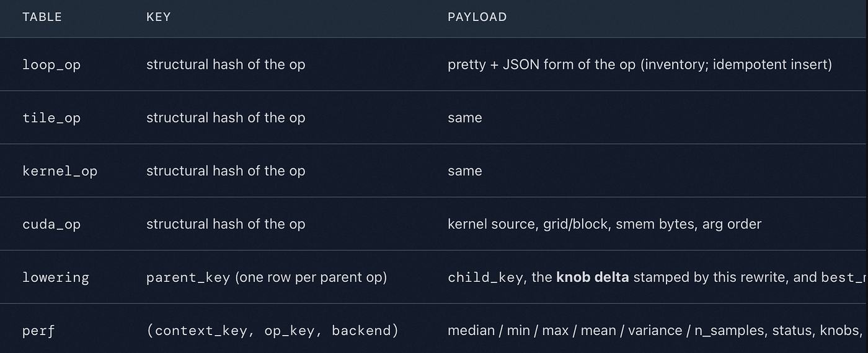Select the kernel_op table name

[60, 171]
